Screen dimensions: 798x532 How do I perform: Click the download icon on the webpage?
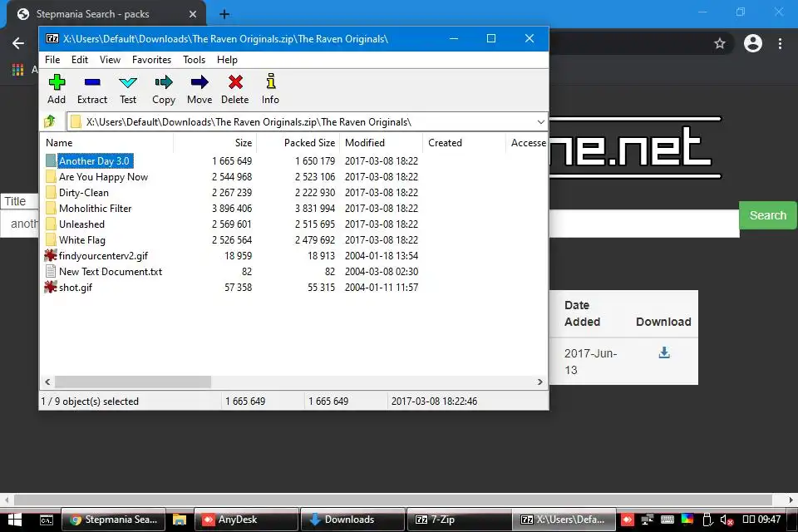[664, 352]
